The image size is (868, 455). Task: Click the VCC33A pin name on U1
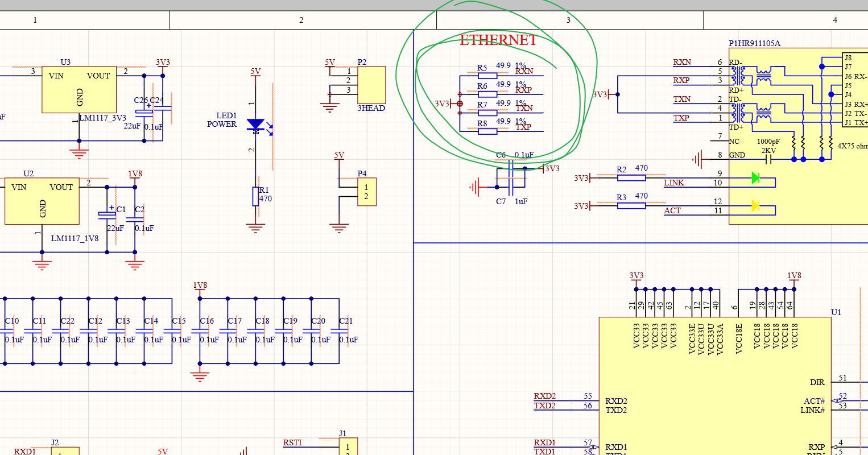pos(720,340)
